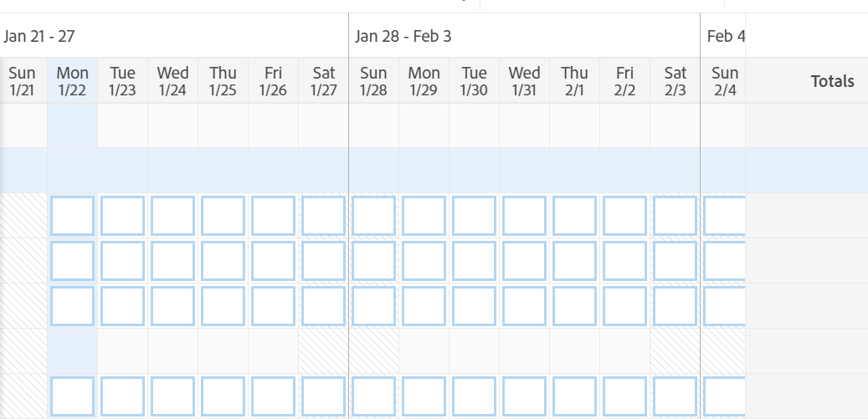
Task: Click the Sun 2/4 column header
Action: (724, 81)
